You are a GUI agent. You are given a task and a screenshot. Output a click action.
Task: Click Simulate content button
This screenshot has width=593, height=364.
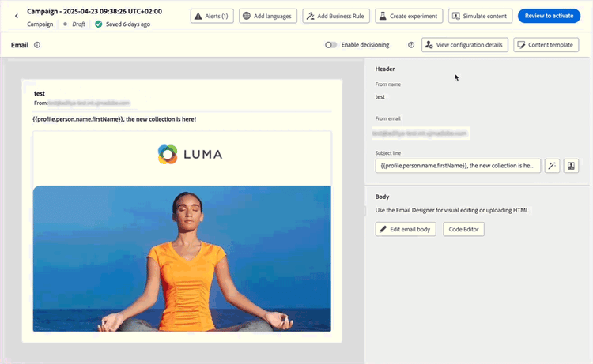480,17
